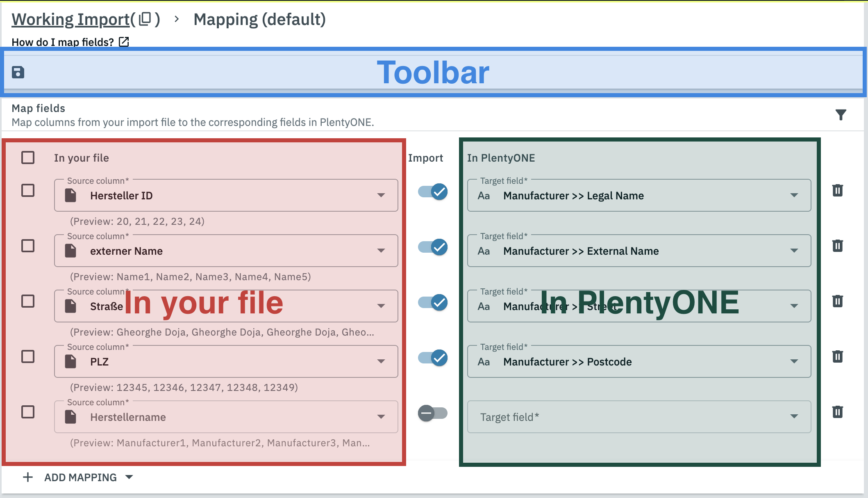This screenshot has height=498, width=868.
Task: Check the checkbox next to the PLZ row
Action: pyautogui.click(x=28, y=356)
